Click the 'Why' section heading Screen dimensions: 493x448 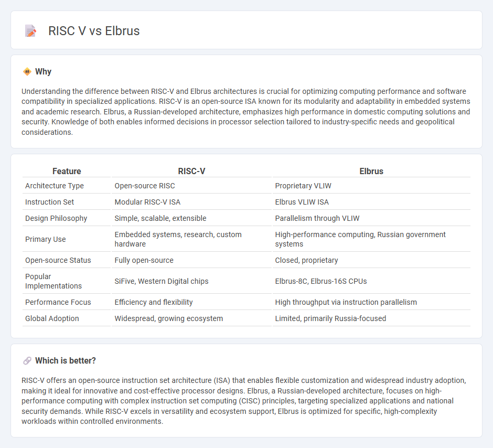[x=43, y=72]
